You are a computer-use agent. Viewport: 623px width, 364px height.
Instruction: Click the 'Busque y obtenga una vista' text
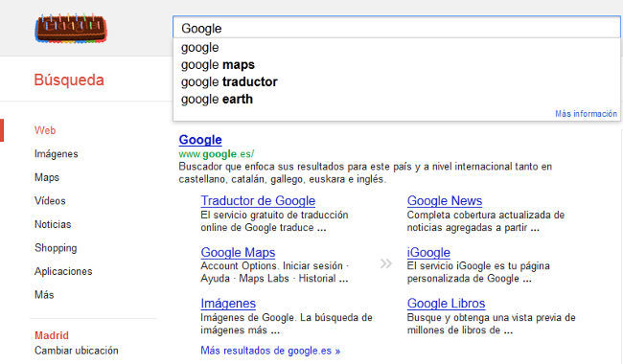pos(491,324)
